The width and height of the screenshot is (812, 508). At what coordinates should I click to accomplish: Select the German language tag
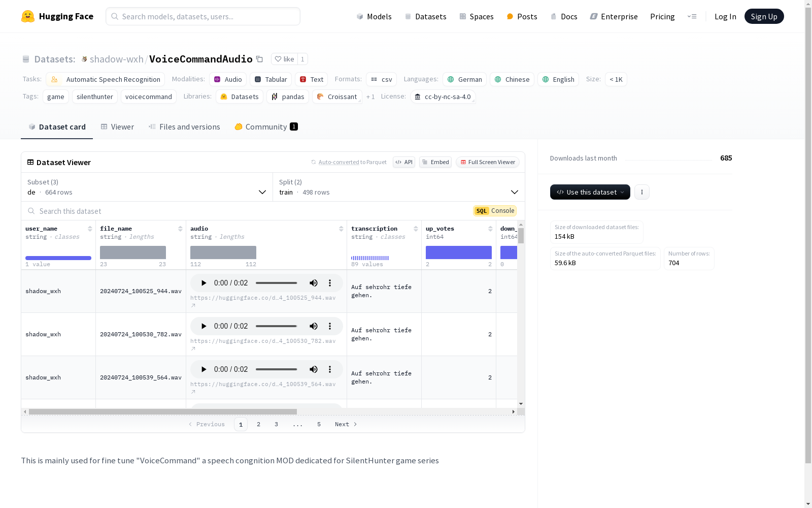464,79
